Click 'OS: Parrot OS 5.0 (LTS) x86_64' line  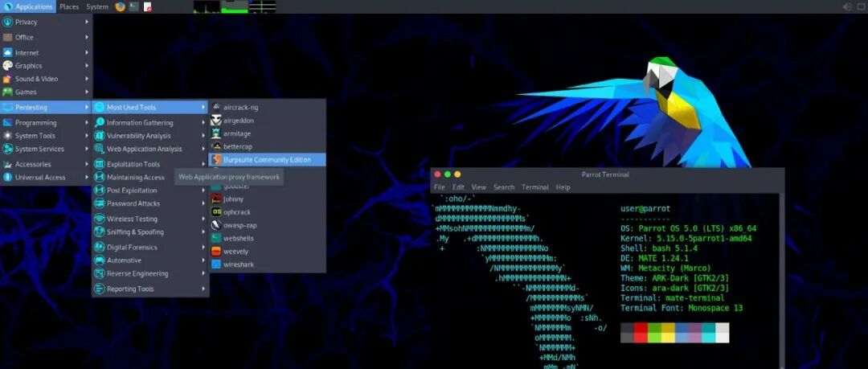tap(688, 228)
